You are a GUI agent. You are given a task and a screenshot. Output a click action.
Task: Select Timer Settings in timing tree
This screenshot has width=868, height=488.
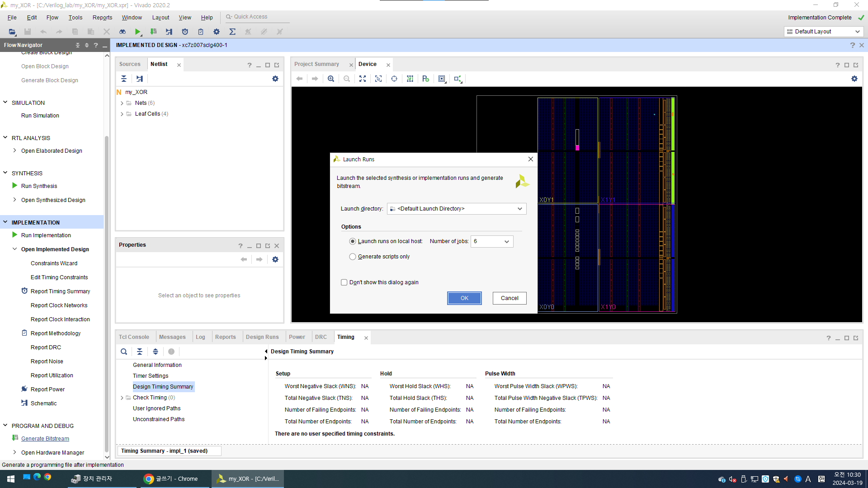coord(151,376)
